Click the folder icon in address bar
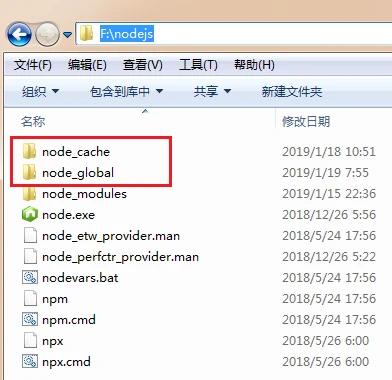The image size is (392, 380). click(87, 33)
